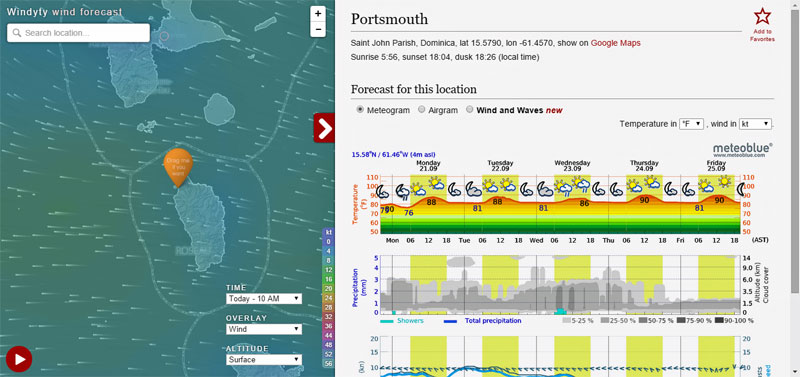Image resolution: width=800 pixels, height=377 pixels.
Task: Select the Airgram radio button
Action: tap(421, 110)
